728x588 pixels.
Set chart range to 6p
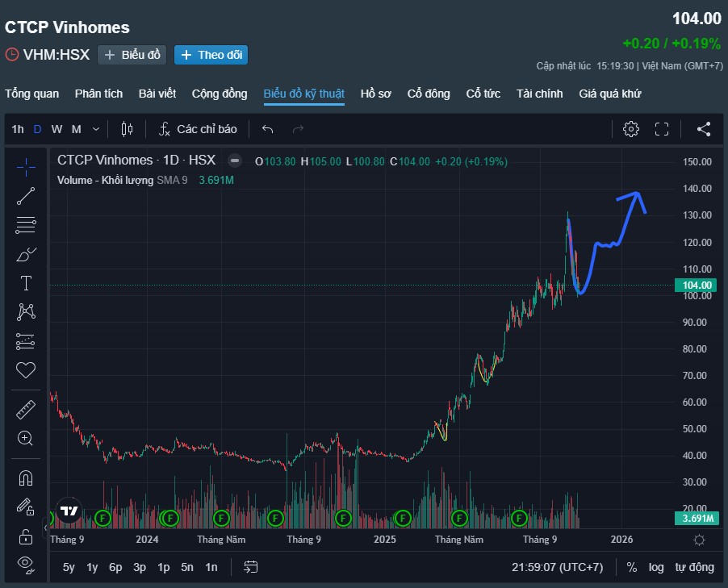115,567
